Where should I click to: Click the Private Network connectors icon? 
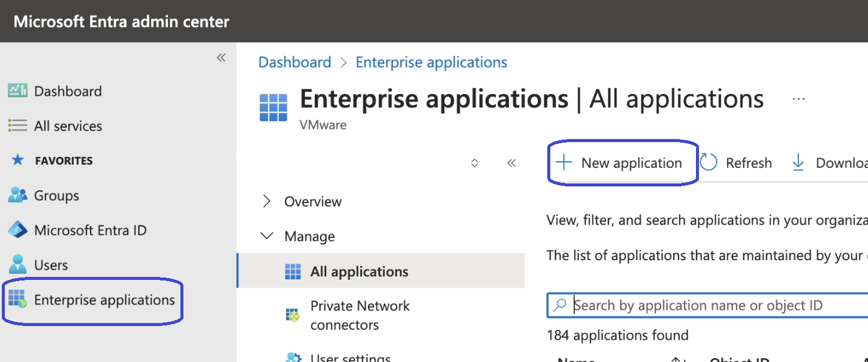[293, 315]
